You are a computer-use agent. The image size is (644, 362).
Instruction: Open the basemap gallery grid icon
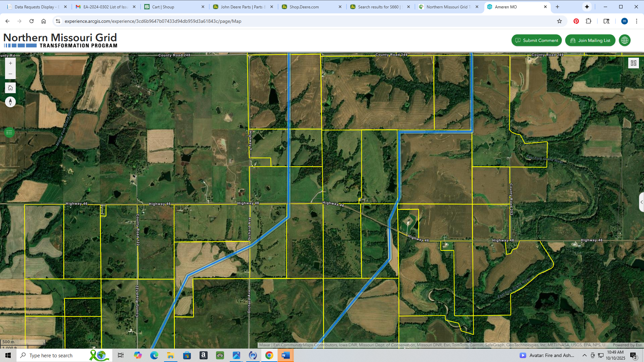click(633, 63)
